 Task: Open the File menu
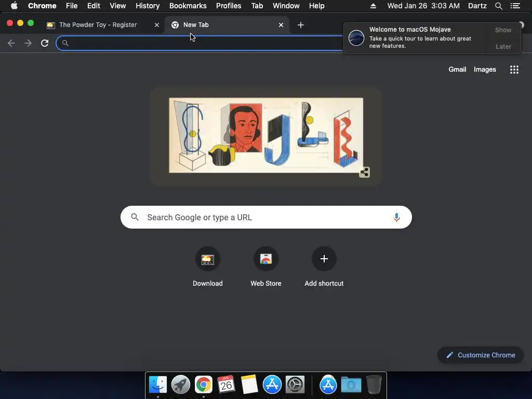[x=72, y=6]
